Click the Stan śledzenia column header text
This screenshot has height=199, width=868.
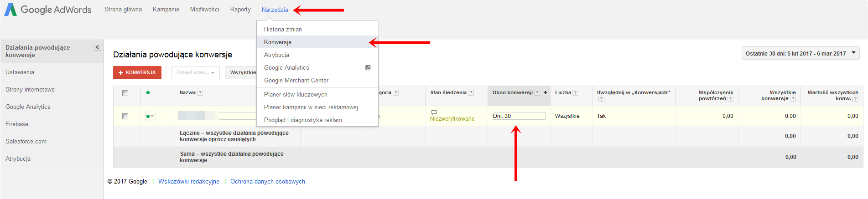pos(448,92)
